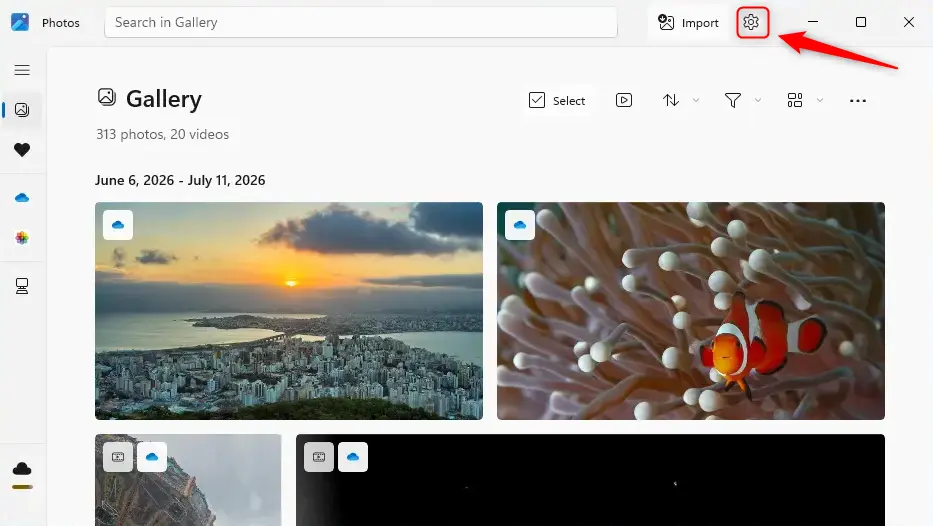Click the Gallery heading text

pos(164,99)
